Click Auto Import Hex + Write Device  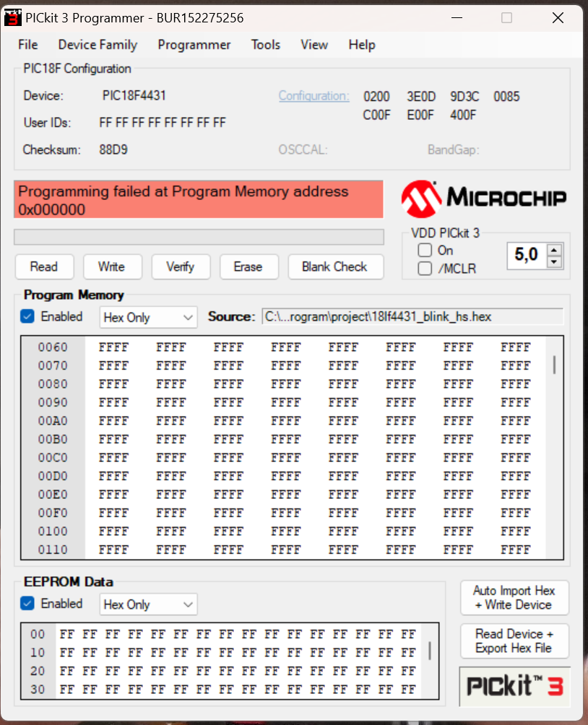click(x=514, y=597)
